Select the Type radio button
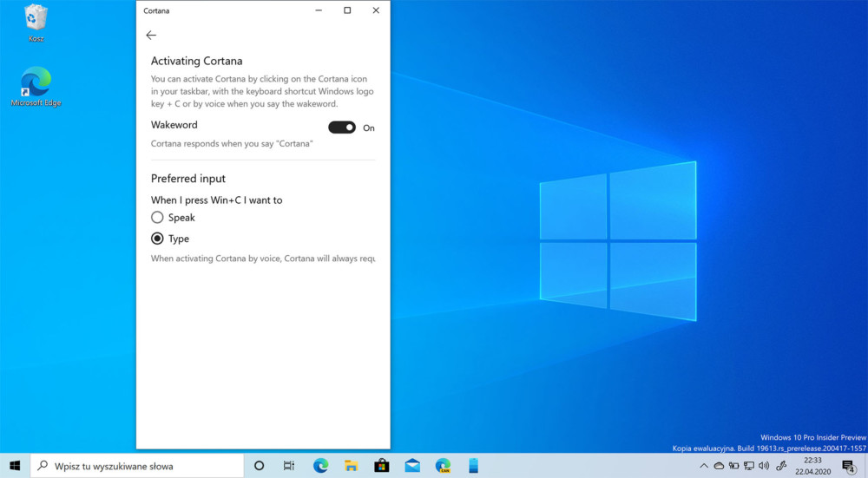 coord(157,239)
